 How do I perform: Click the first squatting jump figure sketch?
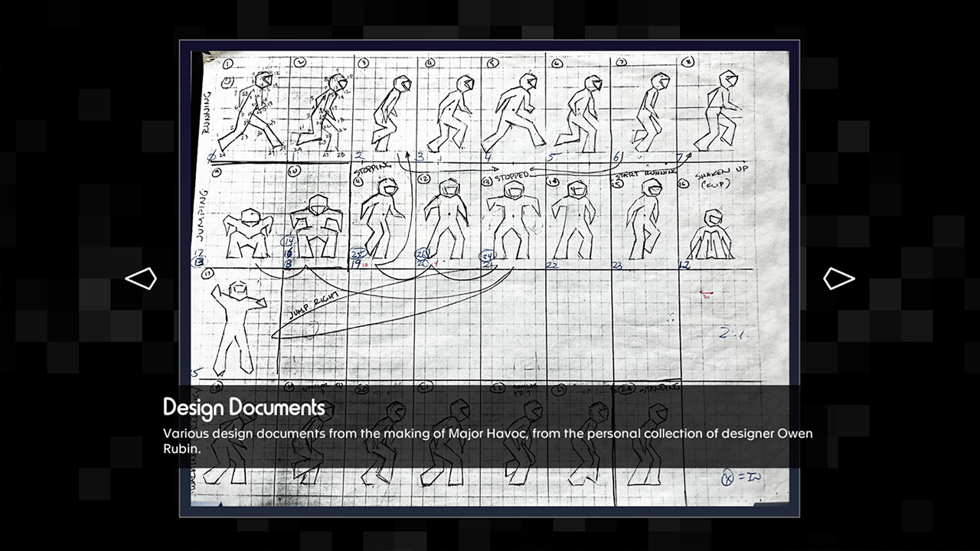[x=245, y=232]
